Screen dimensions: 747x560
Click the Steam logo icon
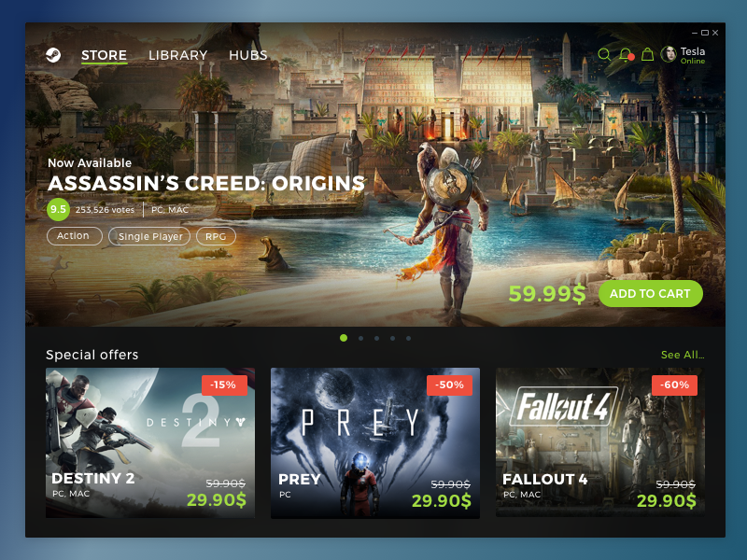coord(53,55)
